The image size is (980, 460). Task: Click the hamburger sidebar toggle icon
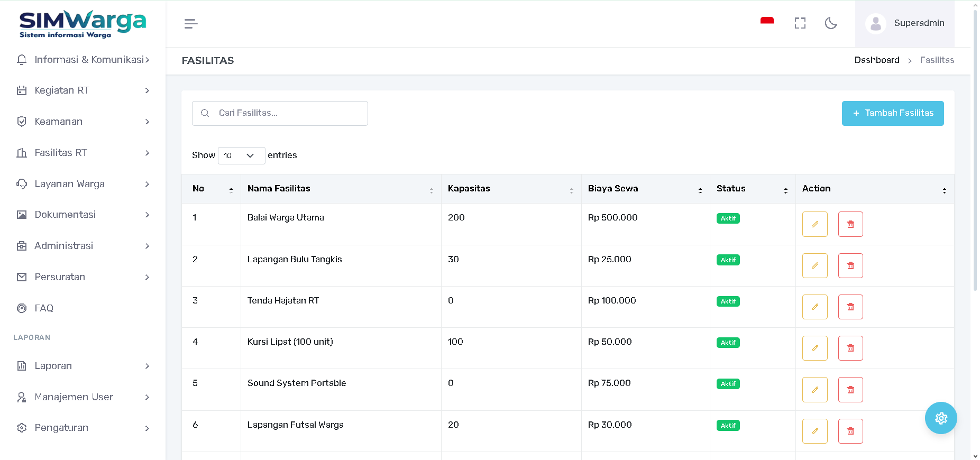point(191,24)
